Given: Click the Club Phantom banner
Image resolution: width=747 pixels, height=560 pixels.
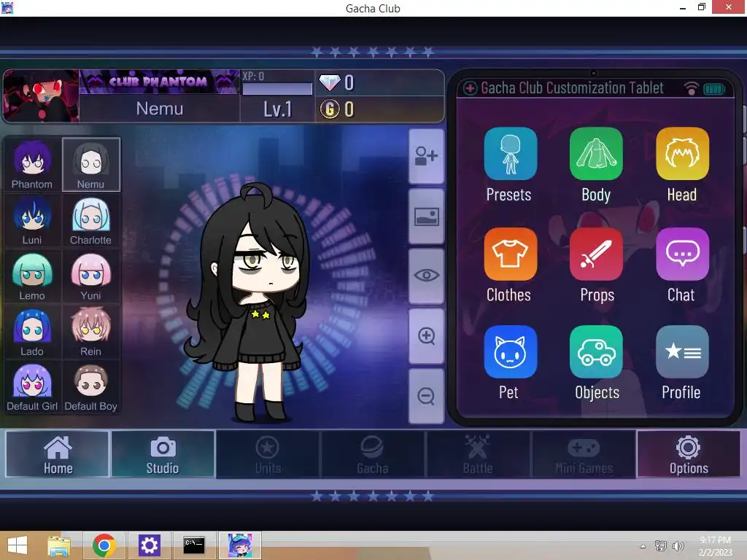Looking at the screenshot, I should [x=160, y=82].
